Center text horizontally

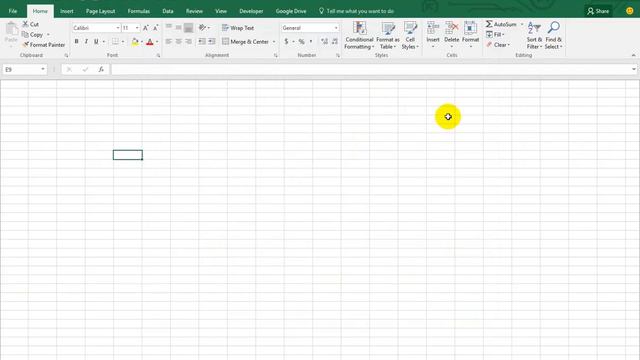(178, 42)
